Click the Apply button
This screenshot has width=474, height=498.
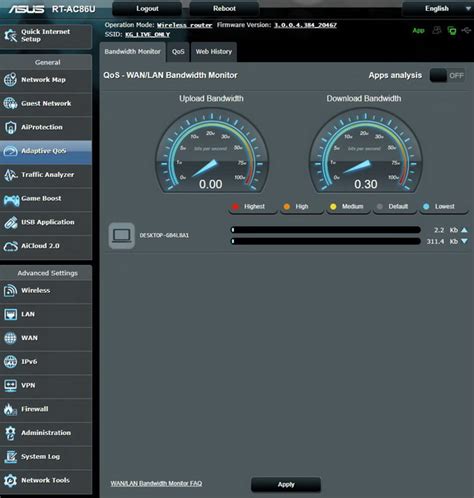pyautogui.click(x=286, y=484)
